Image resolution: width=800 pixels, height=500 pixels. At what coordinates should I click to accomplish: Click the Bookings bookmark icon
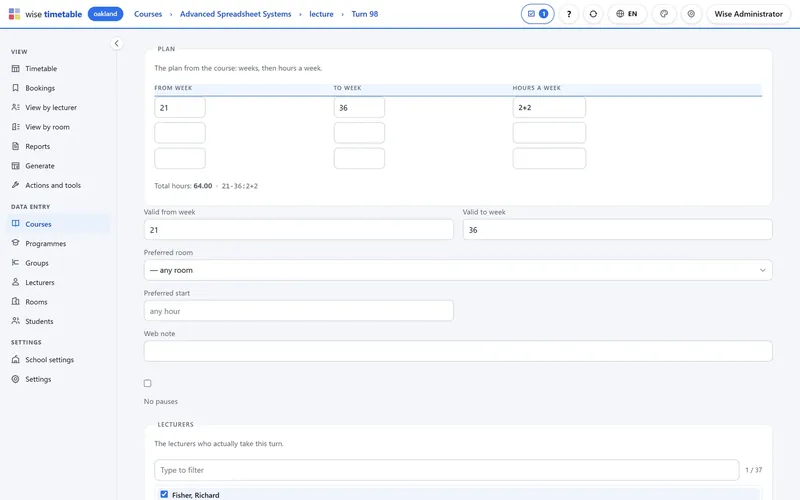coord(15,88)
